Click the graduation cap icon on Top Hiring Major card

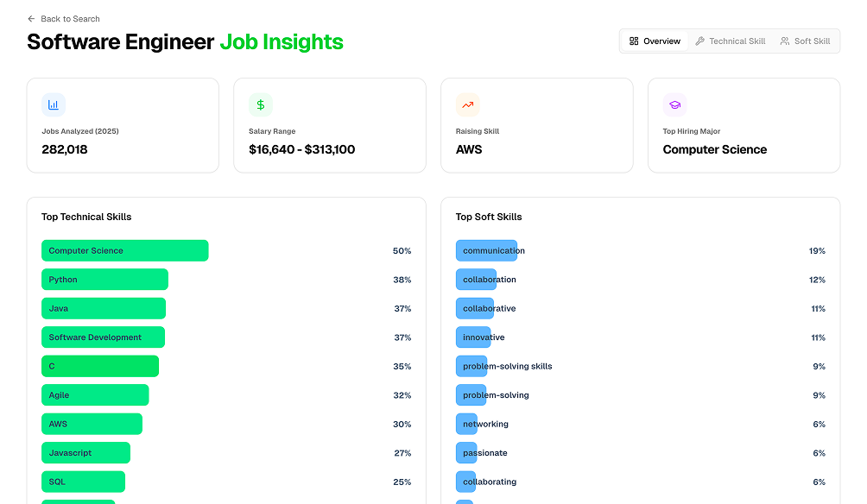click(674, 104)
